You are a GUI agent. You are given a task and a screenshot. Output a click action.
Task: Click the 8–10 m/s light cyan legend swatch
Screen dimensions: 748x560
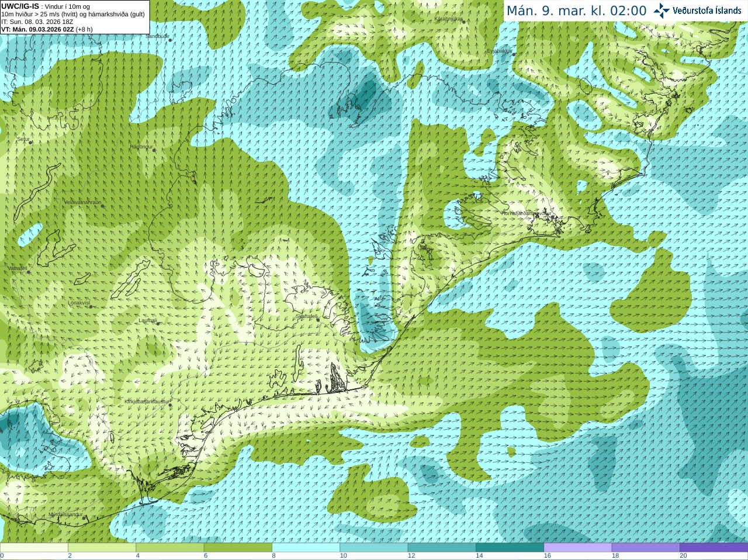point(306,548)
